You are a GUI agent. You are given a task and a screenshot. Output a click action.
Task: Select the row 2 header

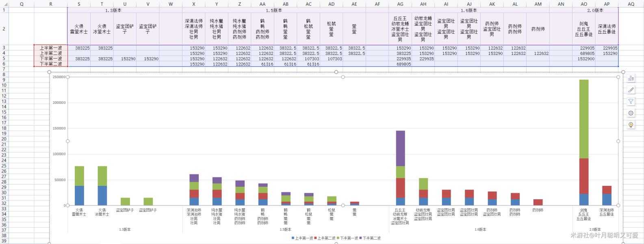pyautogui.click(x=4, y=29)
